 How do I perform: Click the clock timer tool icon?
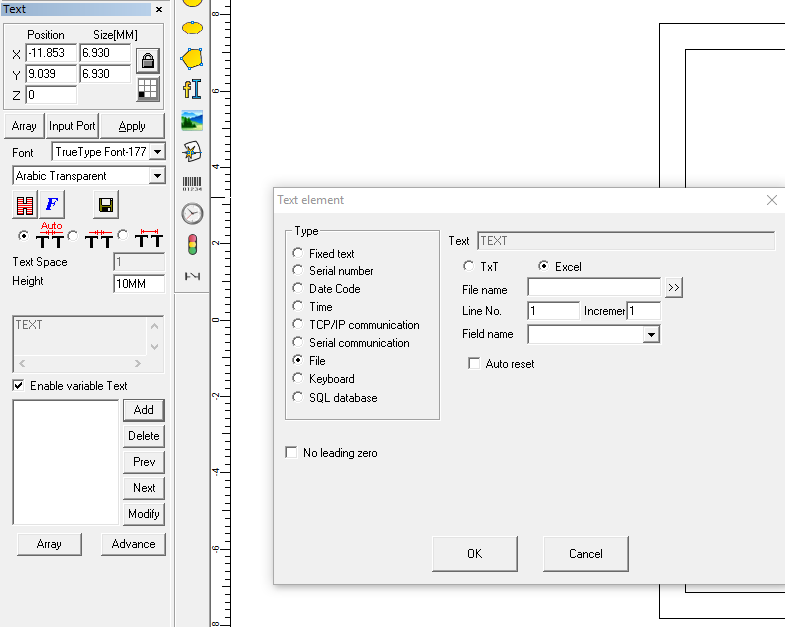(x=192, y=213)
